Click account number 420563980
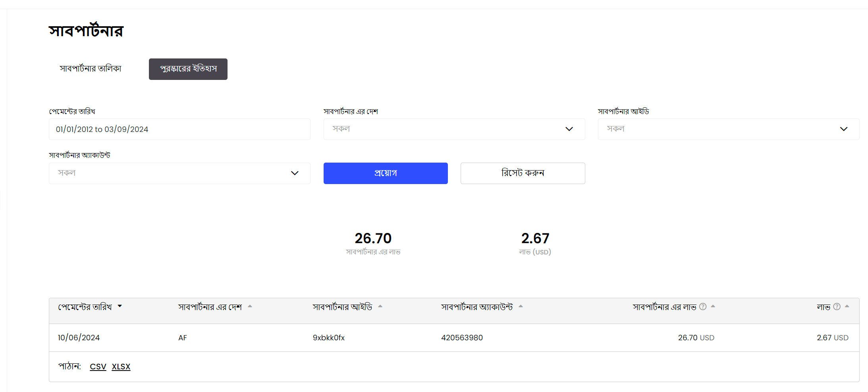The image size is (868, 392). coord(462,338)
